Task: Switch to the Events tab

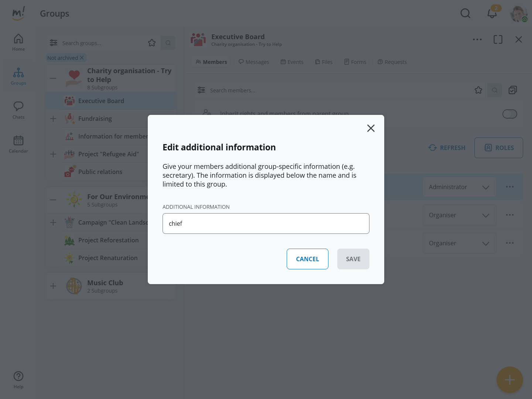Action: pyautogui.click(x=292, y=62)
